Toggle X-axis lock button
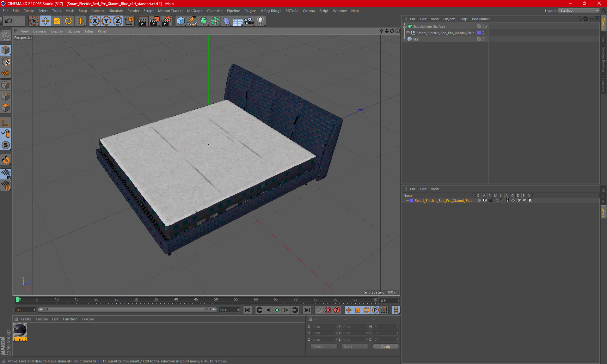Viewport: 607px width, 364px height. 95,21
